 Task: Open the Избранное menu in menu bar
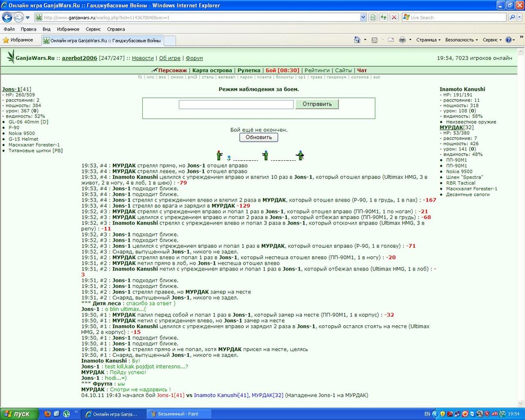click(68, 29)
